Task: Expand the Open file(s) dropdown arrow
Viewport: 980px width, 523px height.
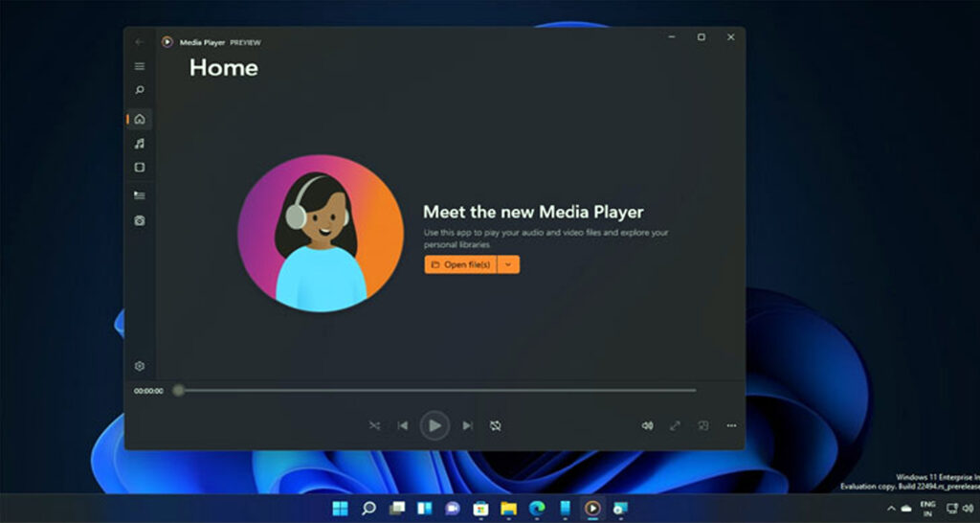Action: (x=508, y=264)
